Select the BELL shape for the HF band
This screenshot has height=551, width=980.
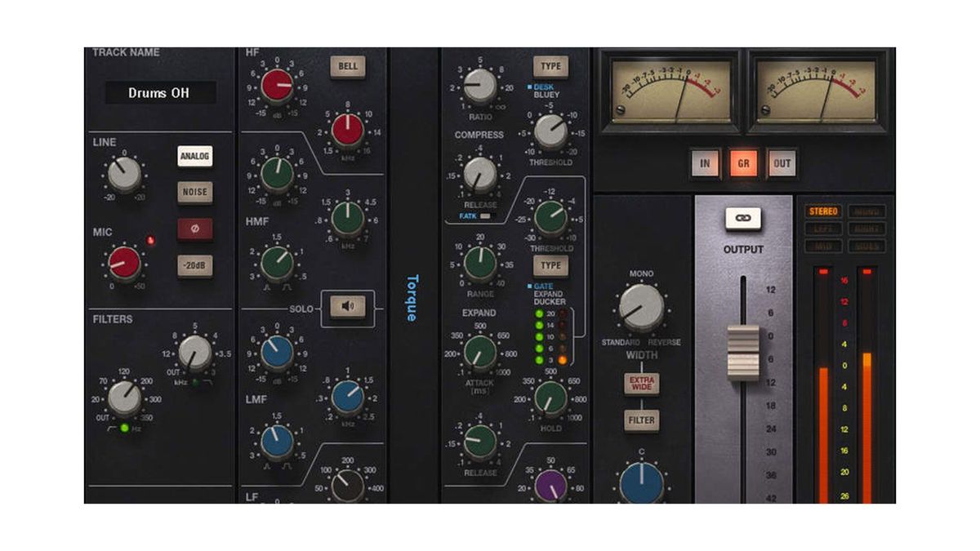(347, 68)
